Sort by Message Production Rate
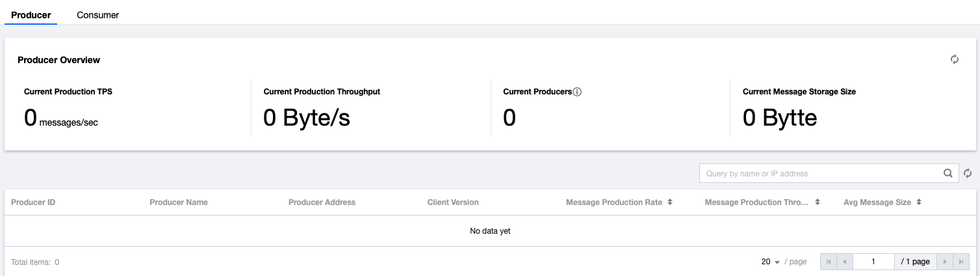 tap(669, 202)
